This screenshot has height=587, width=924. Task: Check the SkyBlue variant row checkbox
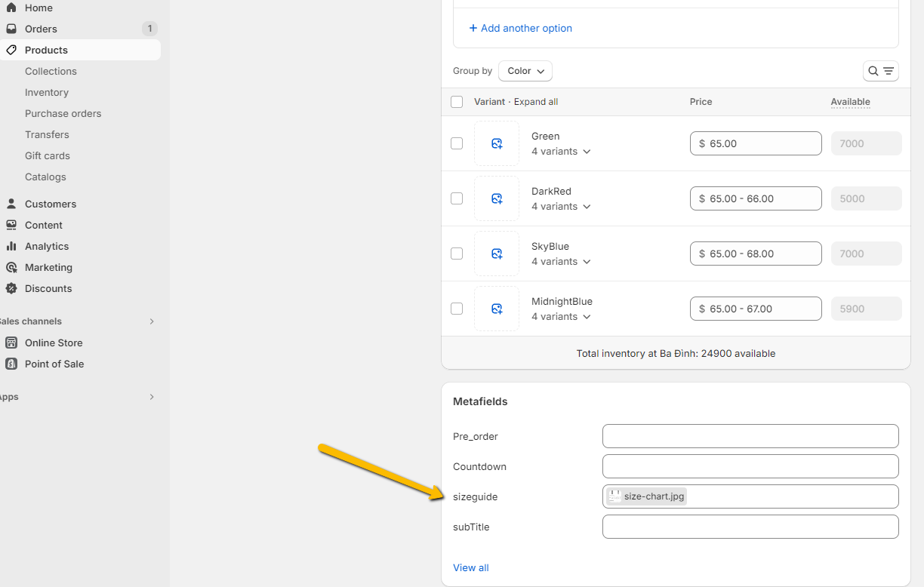457,254
